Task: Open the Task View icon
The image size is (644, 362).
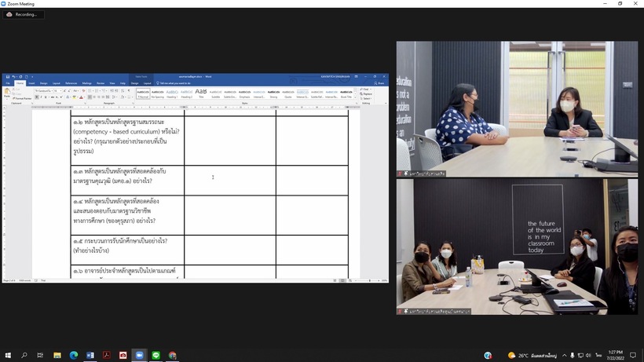Action: pos(40,355)
